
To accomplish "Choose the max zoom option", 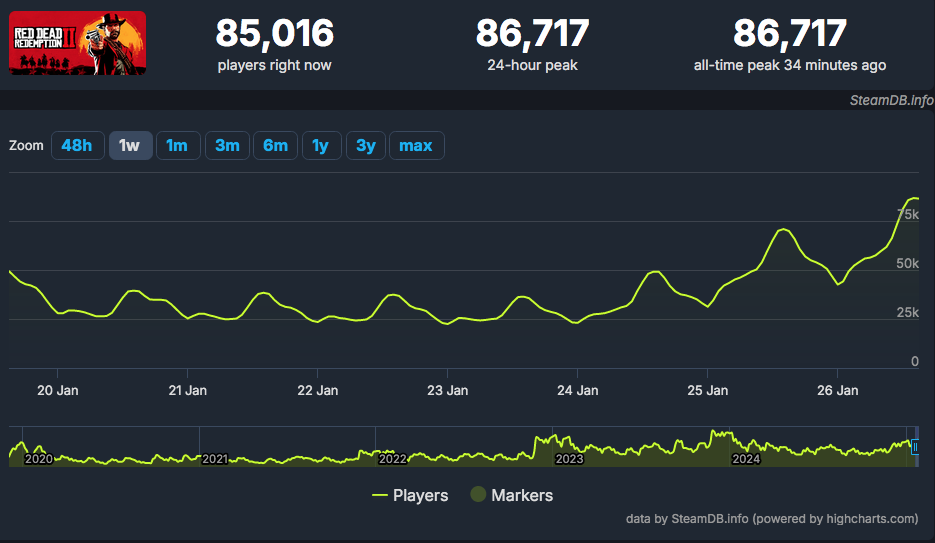I will (x=416, y=145).
